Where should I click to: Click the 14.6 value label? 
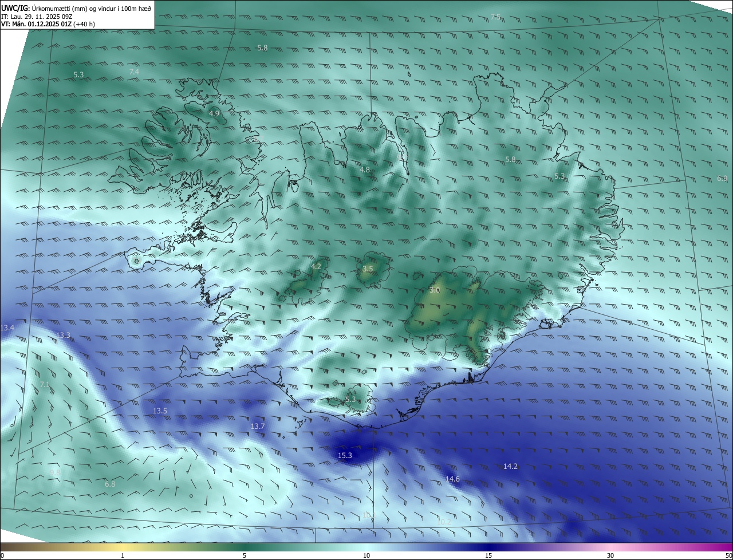[x=452, y=479]
